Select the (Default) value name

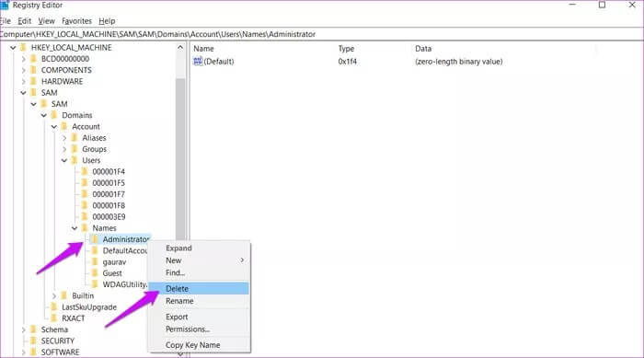pos(219,62)
